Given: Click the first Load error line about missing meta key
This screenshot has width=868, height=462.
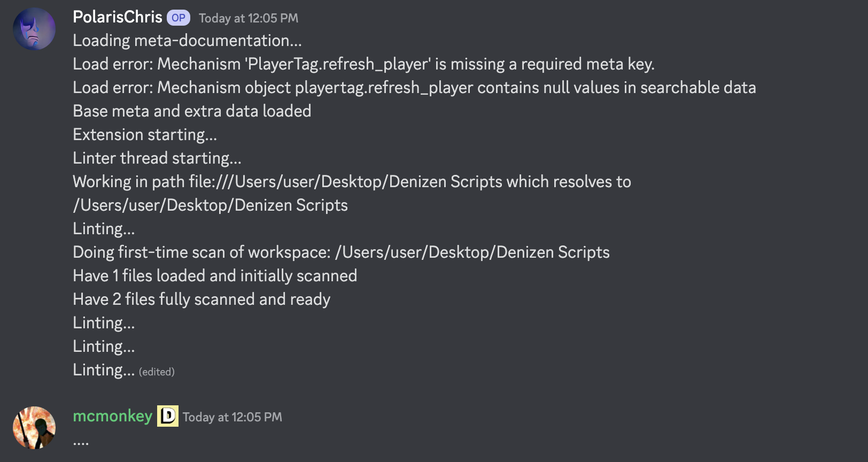Looking at the screenshot, I should (363, 64).
